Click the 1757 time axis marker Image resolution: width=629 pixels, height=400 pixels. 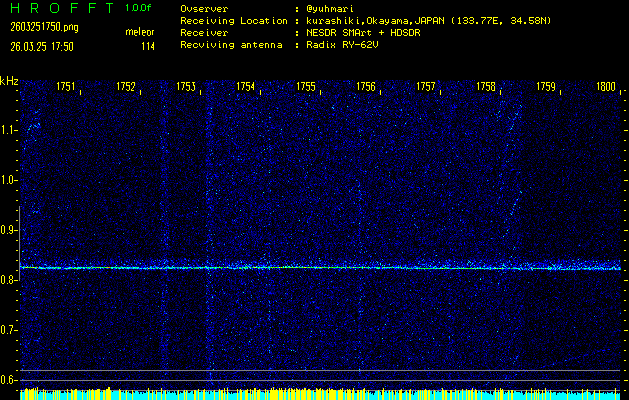tap(426, 87)
